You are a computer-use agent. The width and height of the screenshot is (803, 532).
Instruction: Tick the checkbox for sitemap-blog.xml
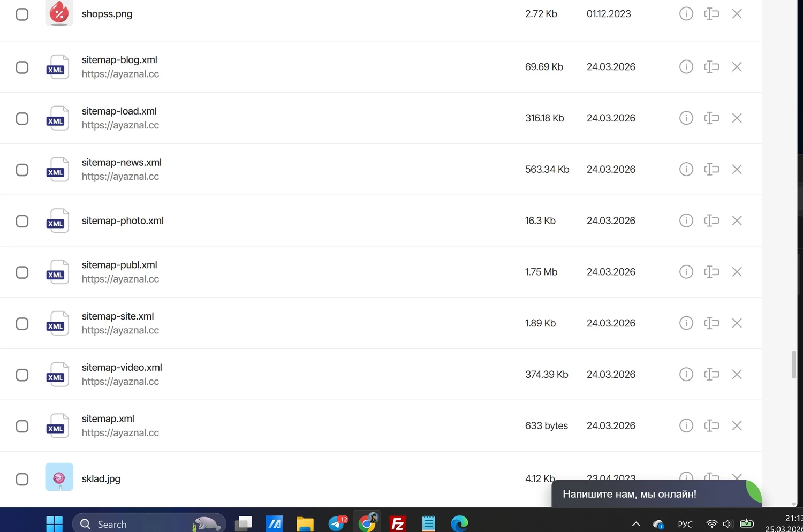[22, 67]
